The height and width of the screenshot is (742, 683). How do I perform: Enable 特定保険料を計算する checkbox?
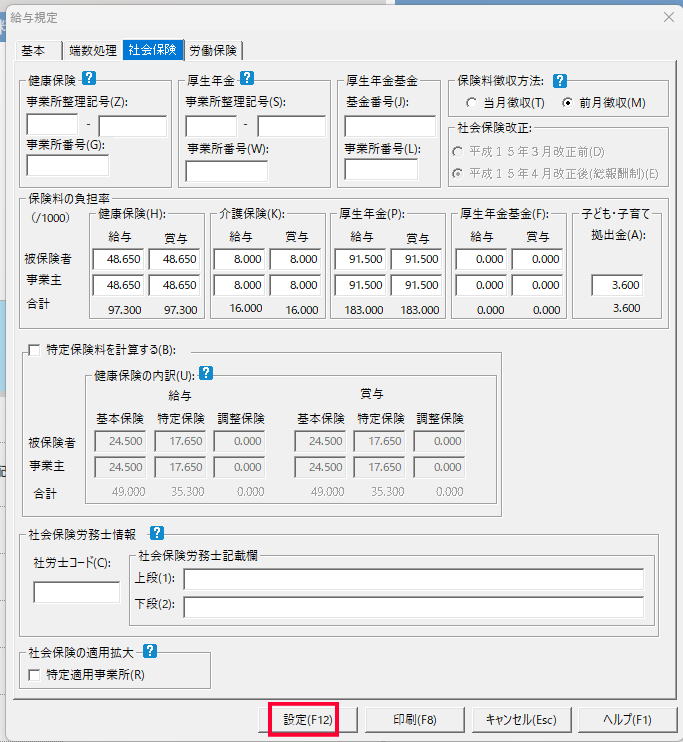35,350
